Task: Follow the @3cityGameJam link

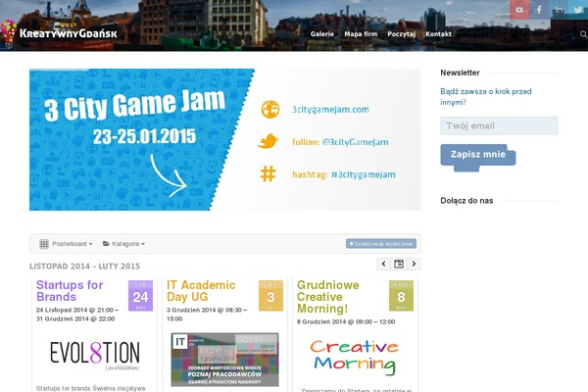Action: [x=355, y=142]
